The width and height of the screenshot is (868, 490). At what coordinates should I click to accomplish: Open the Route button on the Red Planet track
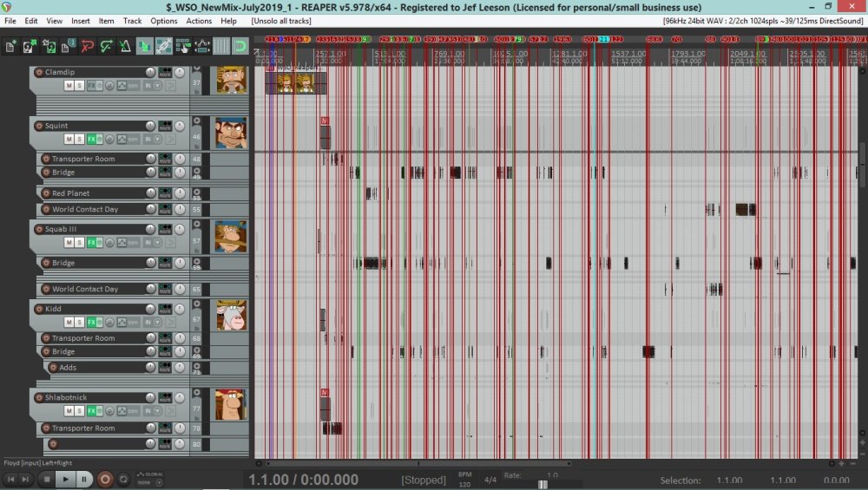[x=165, y=193]
